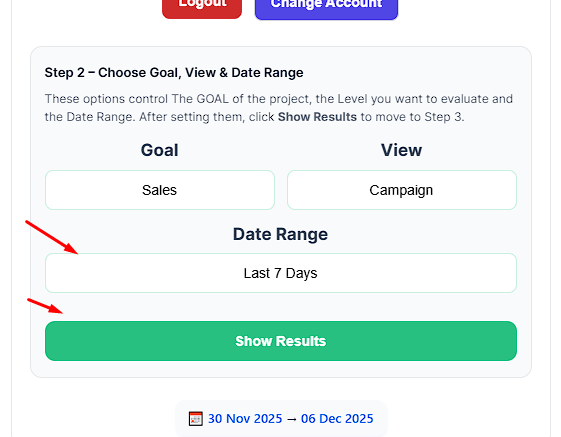Click the upper red arrow annotation

tap(52, 237)
